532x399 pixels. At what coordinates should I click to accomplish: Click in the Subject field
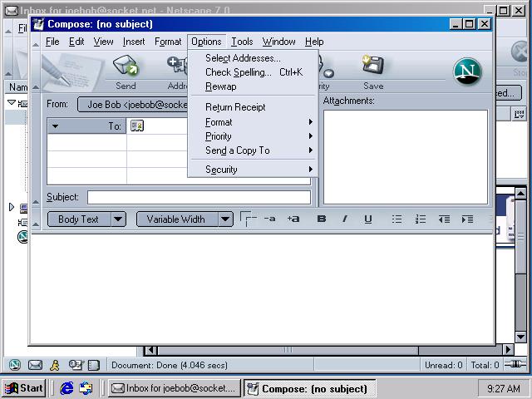click(x=199, y=197)
